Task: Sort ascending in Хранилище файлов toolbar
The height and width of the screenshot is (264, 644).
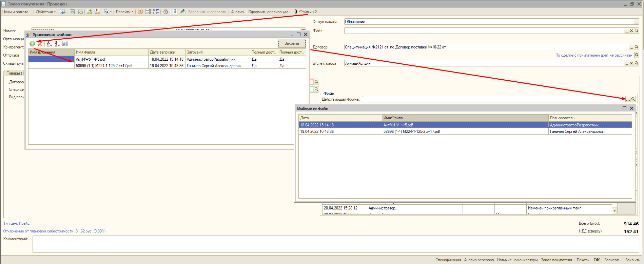Action: tap(50, 44)
